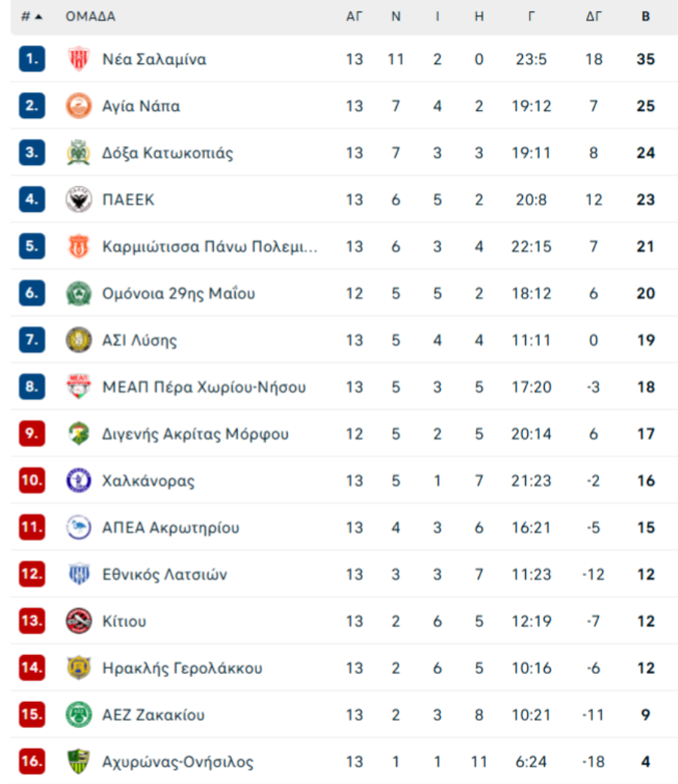Click the Κίτιου red and black logo
Image resolution: width=678 pixels, height=784 pixels.
[x=78, y=621]
